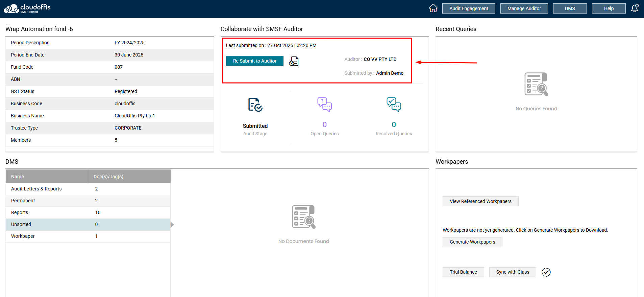
Task: Click the document icon beside Re-Submit button
Action: coord(294,61)
